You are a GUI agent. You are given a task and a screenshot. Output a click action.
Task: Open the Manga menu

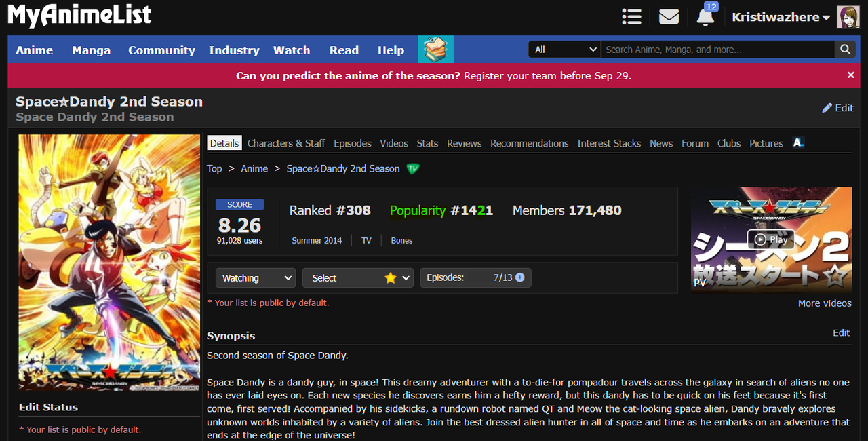91,50
